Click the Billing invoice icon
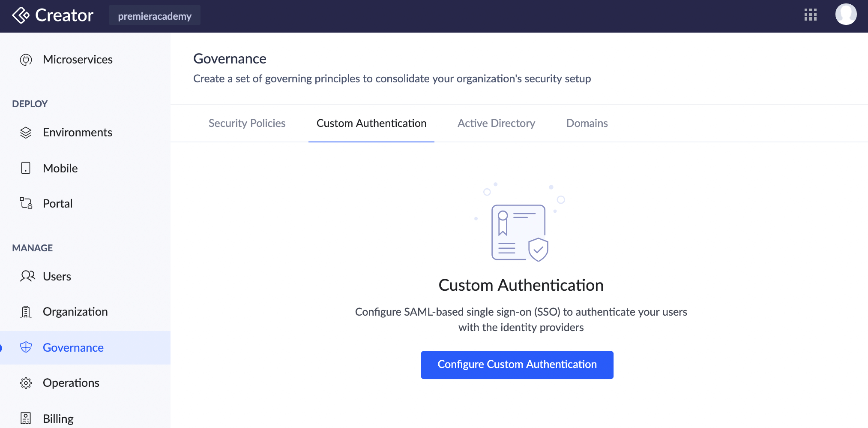The height and width of the screenshot is (428, 868). (x=26, y=418)
